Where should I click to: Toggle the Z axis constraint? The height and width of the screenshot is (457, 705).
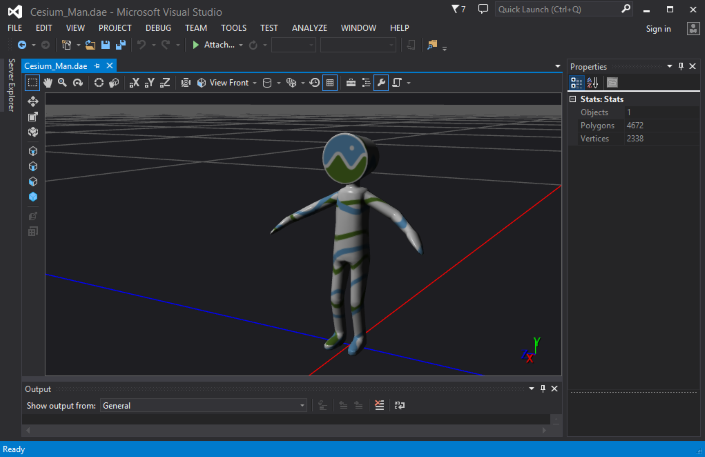[x=165, y=83]
